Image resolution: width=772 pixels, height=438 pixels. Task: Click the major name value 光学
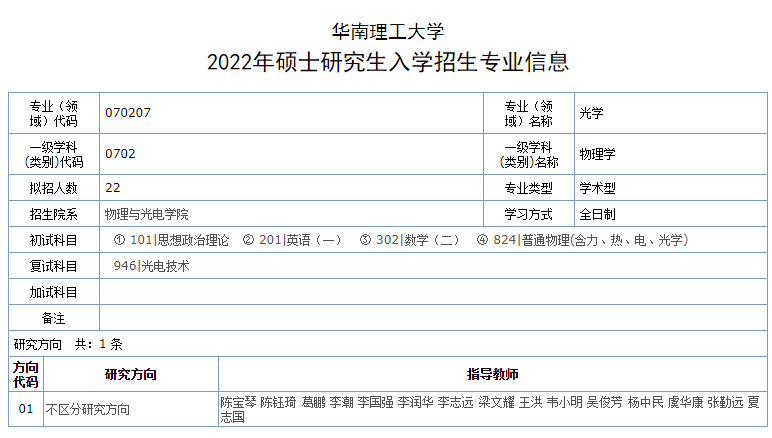coord(591,113)
